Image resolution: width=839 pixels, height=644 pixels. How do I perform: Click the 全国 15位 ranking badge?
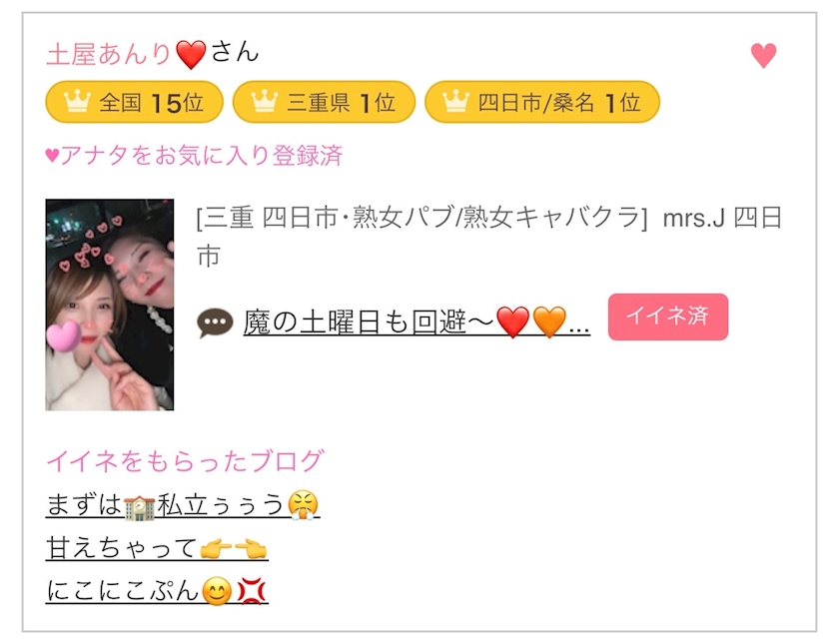pos(134,102)
